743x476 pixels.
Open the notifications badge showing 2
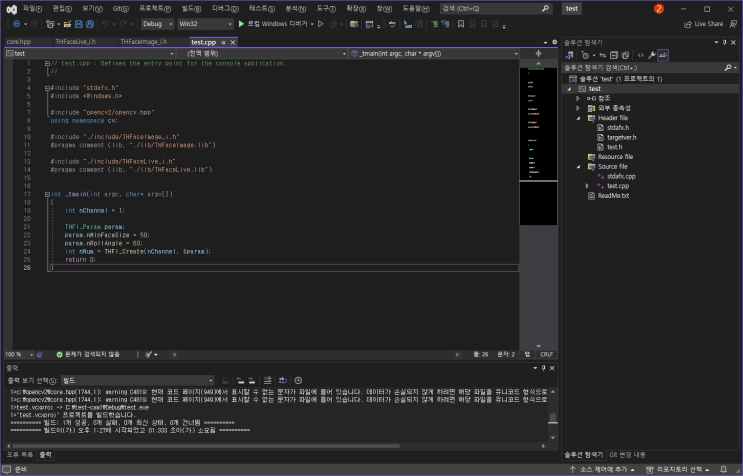click(x=658, y=8)
